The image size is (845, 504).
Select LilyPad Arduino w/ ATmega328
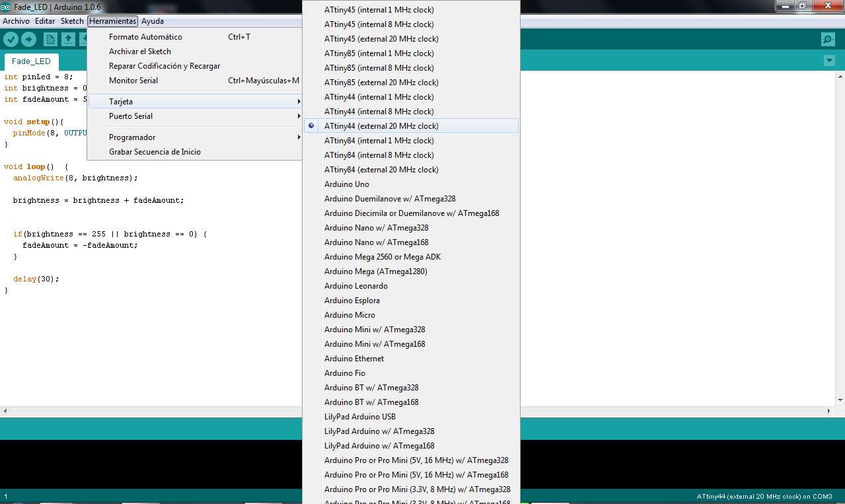(411, 431)
